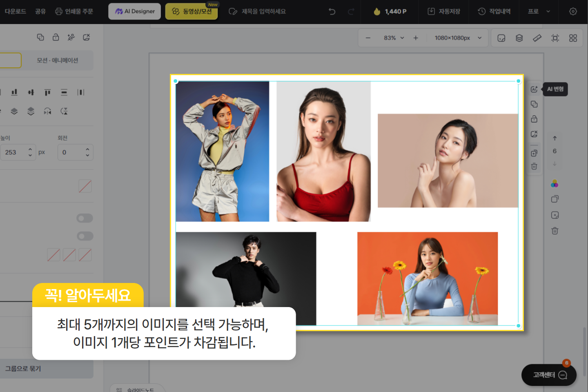The image size is (588, 392).
Task: Select the orange-background photo with flowers
Action: pos(428,278)
